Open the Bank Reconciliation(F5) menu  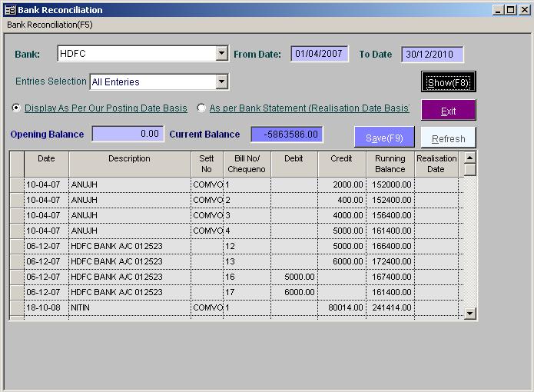coord(50,25)
